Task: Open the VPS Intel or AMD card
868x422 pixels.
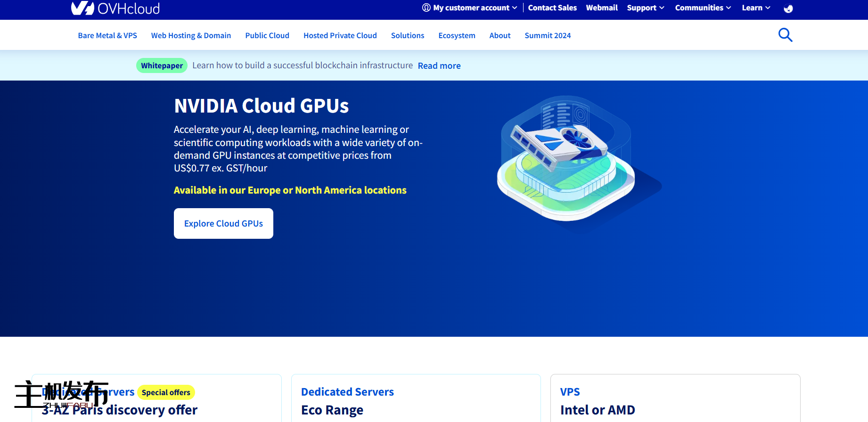Action: point(675,400)
